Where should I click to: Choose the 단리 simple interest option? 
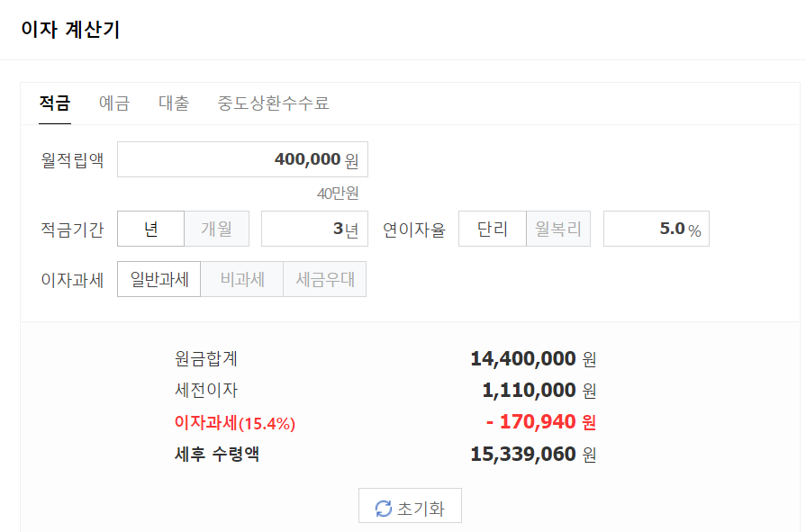(492, 229)
